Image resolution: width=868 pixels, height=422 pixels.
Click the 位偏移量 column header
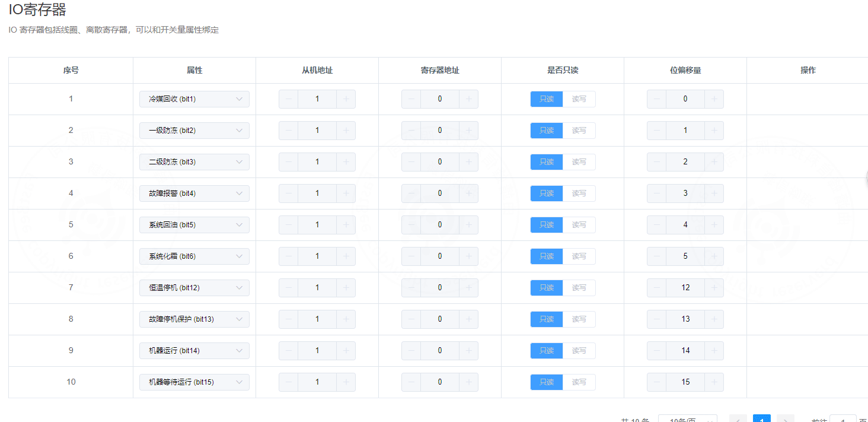point(685,70)
